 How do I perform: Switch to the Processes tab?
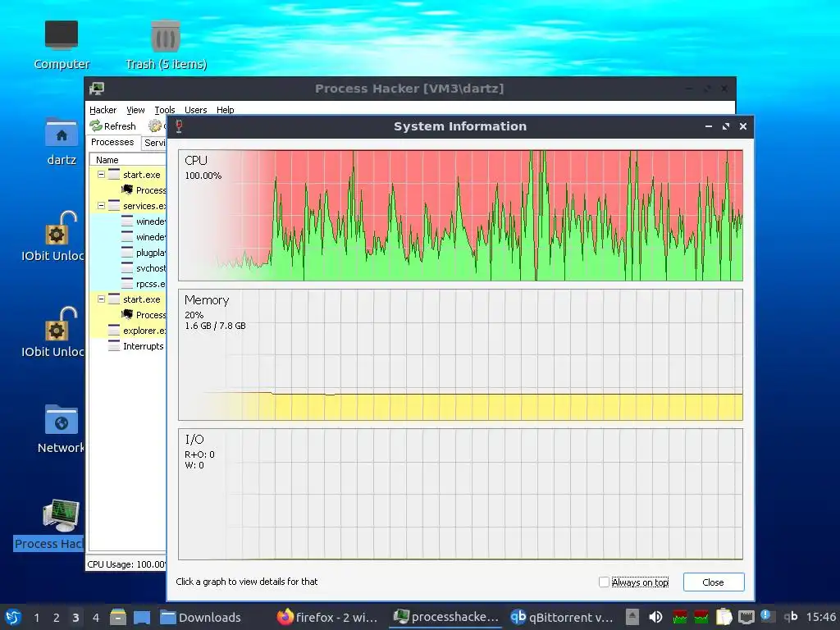pyautogui.click(x=112, y=142)
